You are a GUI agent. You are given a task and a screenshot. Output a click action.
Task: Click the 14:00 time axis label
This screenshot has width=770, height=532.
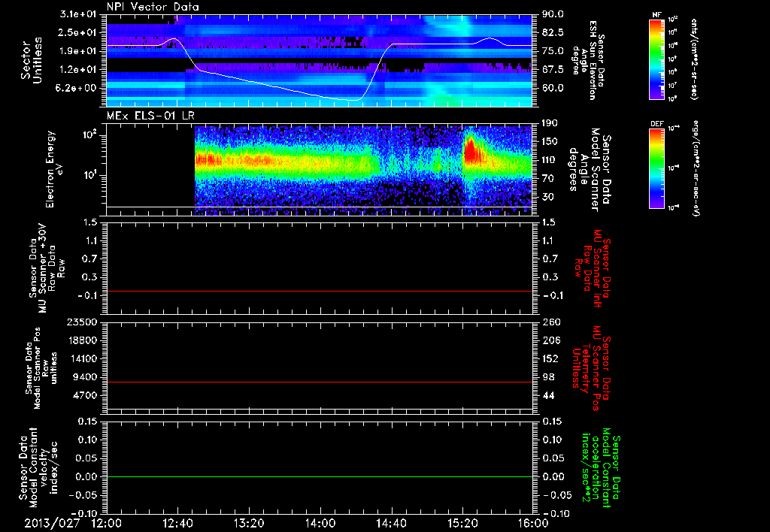point(320,522)
